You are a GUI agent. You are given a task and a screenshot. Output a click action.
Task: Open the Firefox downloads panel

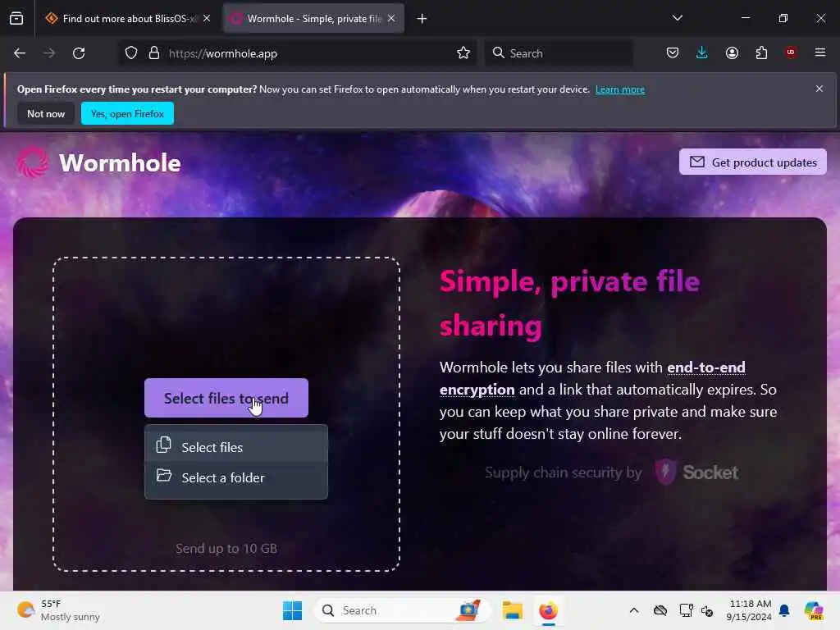pos(702,52)
